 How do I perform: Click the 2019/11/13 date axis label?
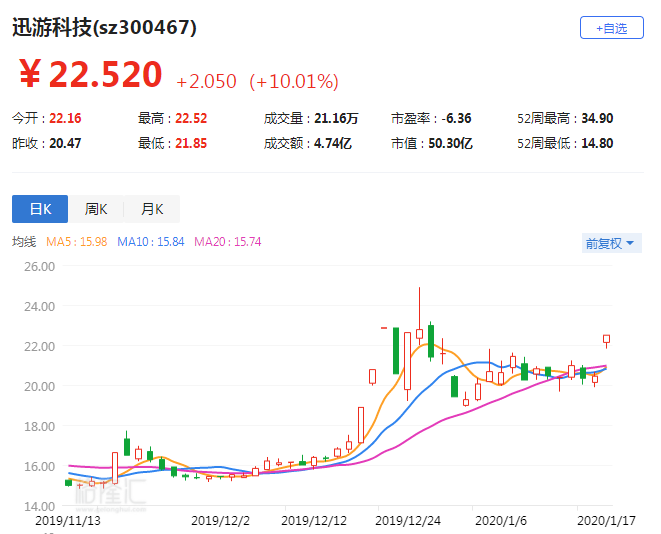coord(68,521)
